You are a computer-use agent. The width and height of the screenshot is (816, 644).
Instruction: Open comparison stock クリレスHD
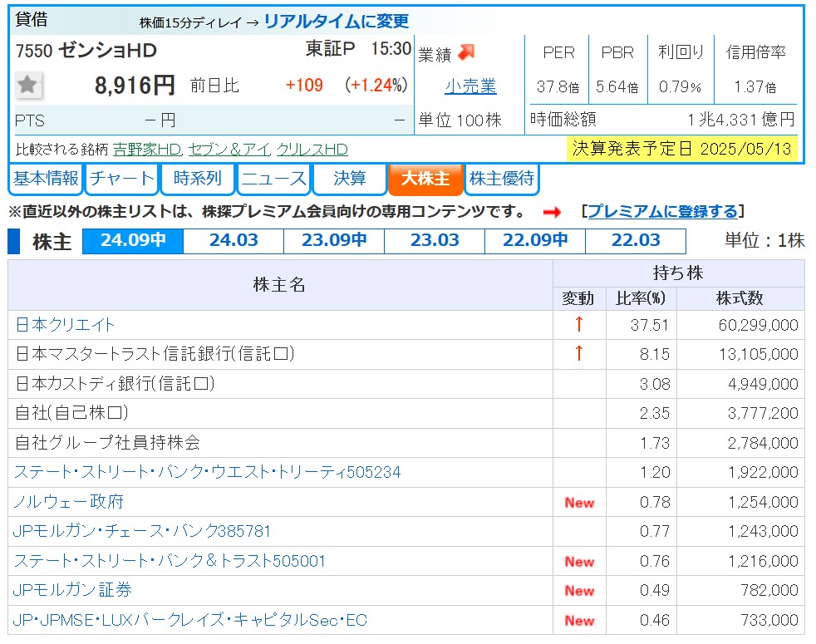[312, 150]
